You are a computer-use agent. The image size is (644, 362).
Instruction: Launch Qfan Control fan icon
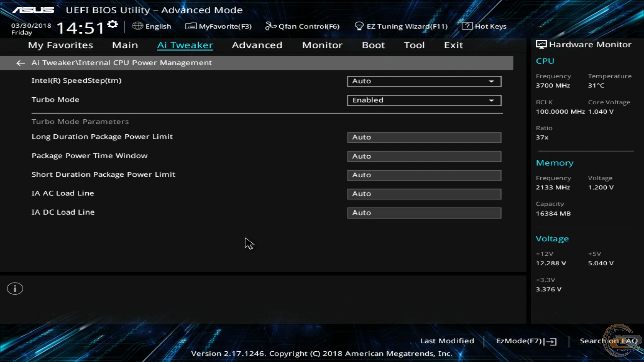[270, 26]
